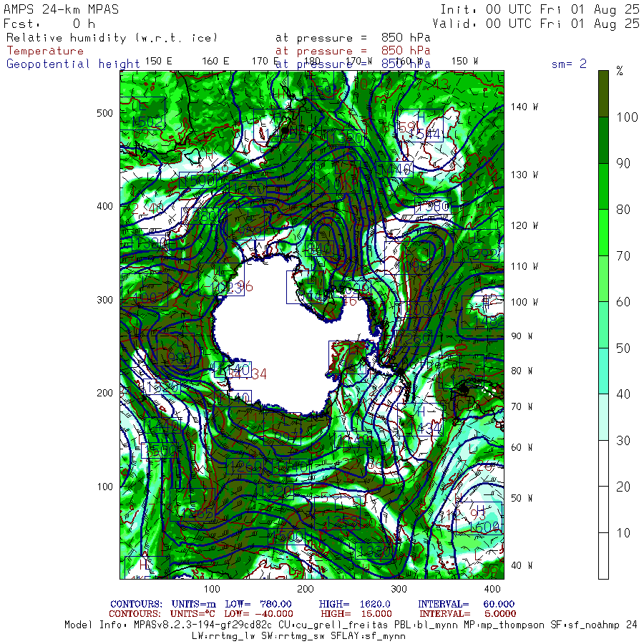Click the 'Model Info: MPASv8.2.3' footer line

pyautogui.click(x=351, y=625)
